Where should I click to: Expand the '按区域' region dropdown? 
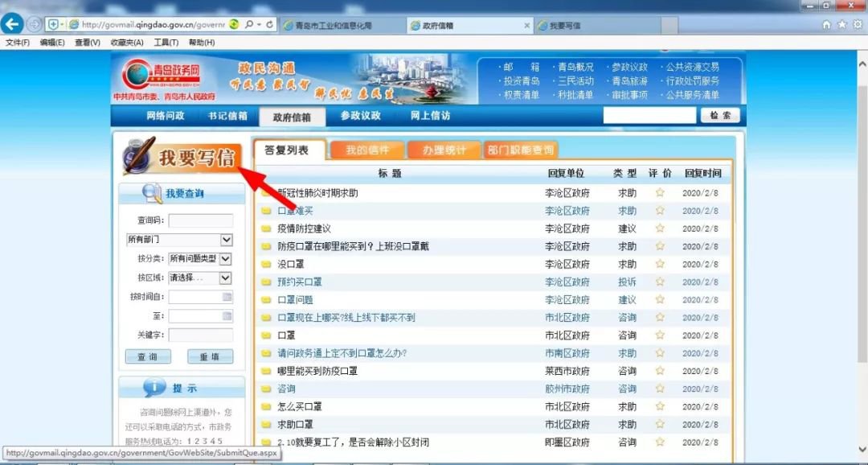(225, 278)
